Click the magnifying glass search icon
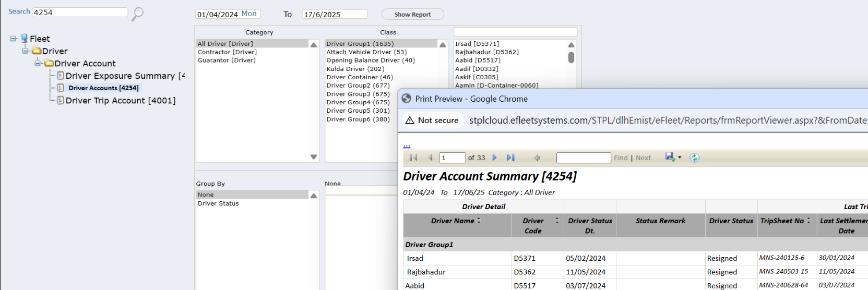The image size is (868, 290). (x=137, y=14)
